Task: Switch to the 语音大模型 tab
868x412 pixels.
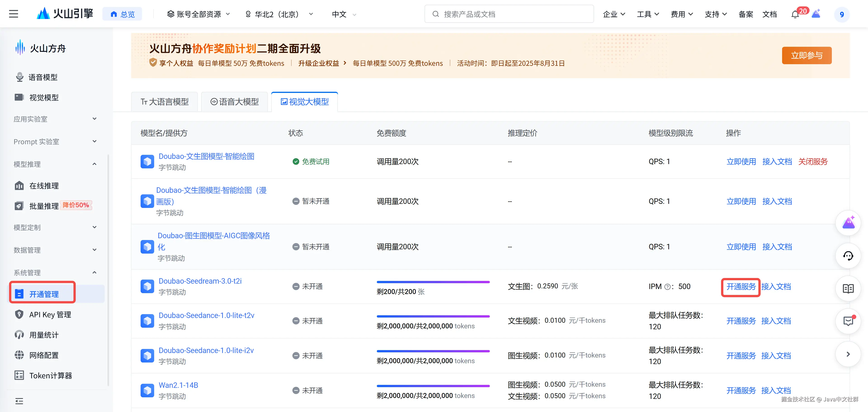Action: tap(235, 102)
